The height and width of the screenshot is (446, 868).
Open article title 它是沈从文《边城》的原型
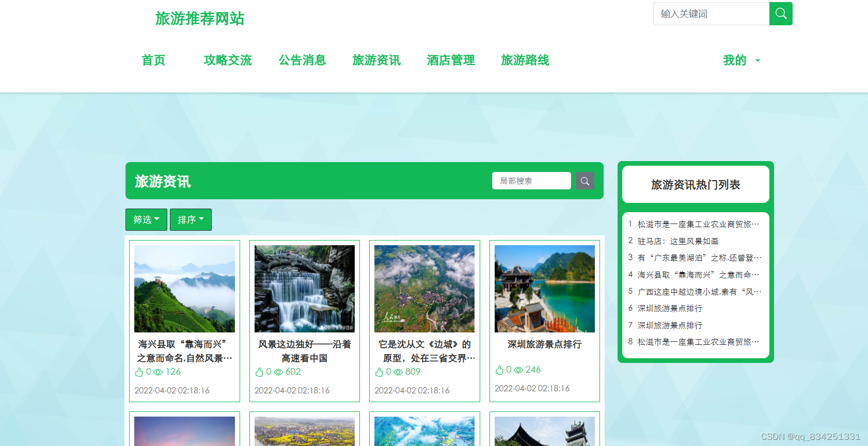click(x=424, y=351)
